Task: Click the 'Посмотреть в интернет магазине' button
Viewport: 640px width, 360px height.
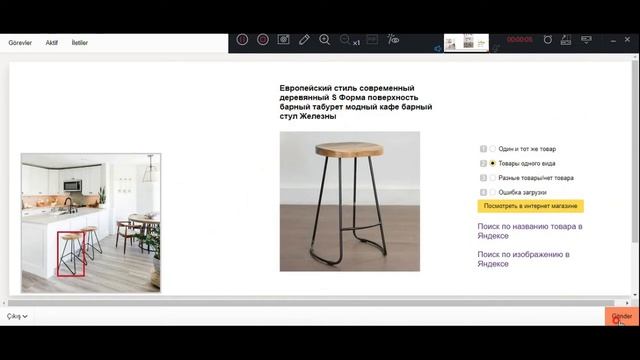Action: coord(531,206)
